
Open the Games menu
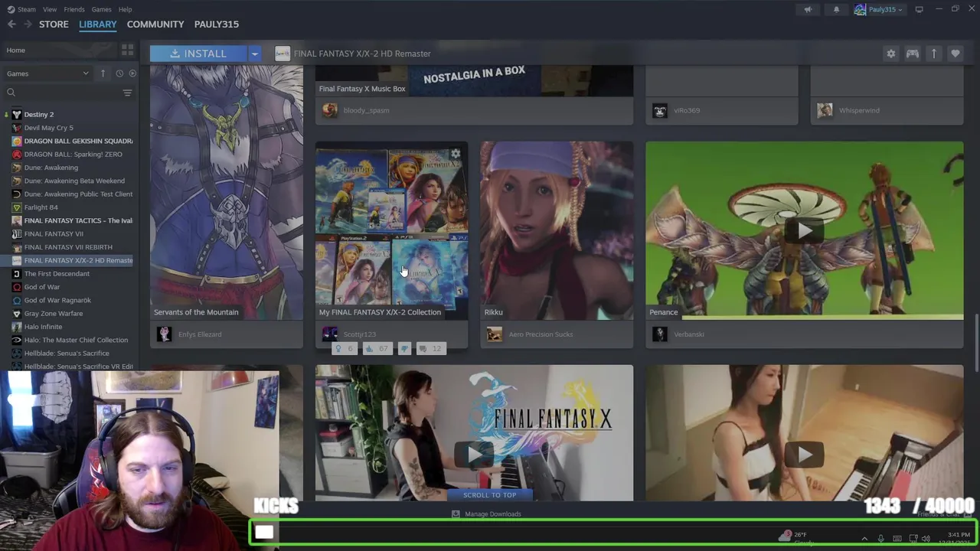pyautogui.click(x=101, y=9)
